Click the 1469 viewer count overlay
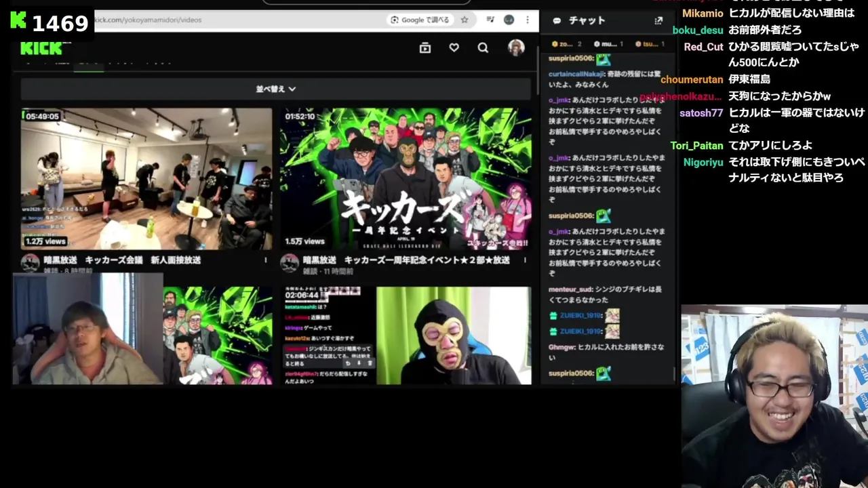This screenshot has height=488, width=868. 60,24
